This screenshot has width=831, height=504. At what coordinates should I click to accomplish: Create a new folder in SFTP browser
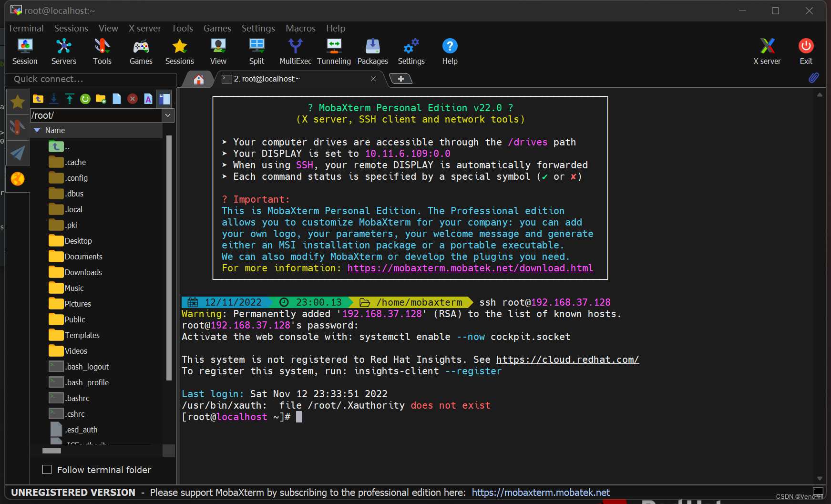101,99
